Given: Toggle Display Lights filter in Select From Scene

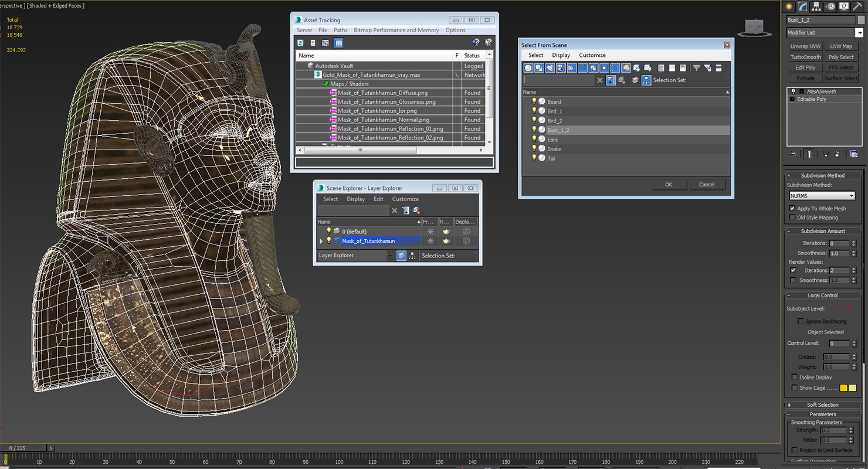Looking at the screenshot, I should tap(550, 68).
